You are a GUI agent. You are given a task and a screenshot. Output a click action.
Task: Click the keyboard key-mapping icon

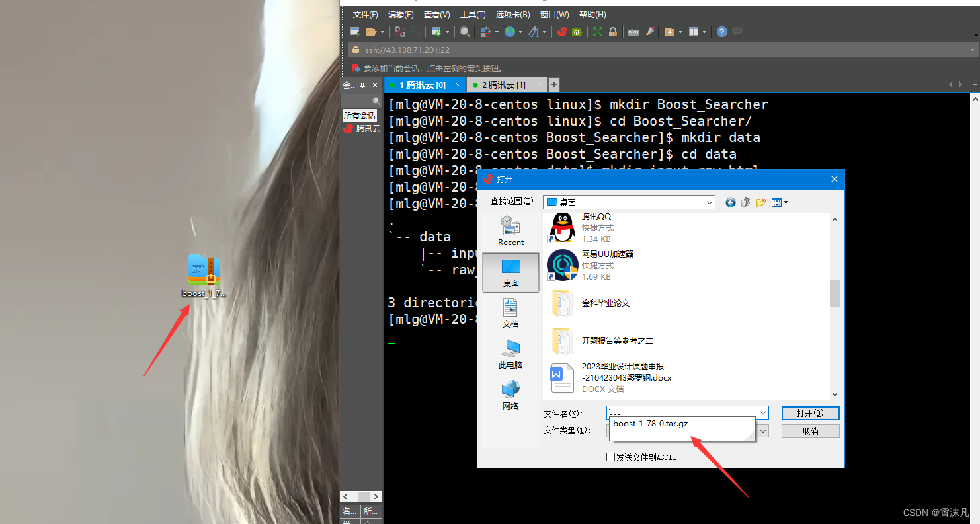[x=633, y=32]
